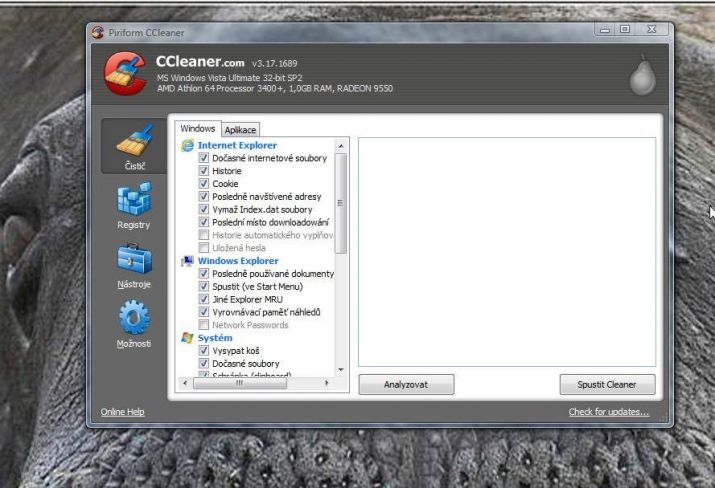Select the Internet Explorer heading
The image size is (715, 488).
(x=237, y=145)
